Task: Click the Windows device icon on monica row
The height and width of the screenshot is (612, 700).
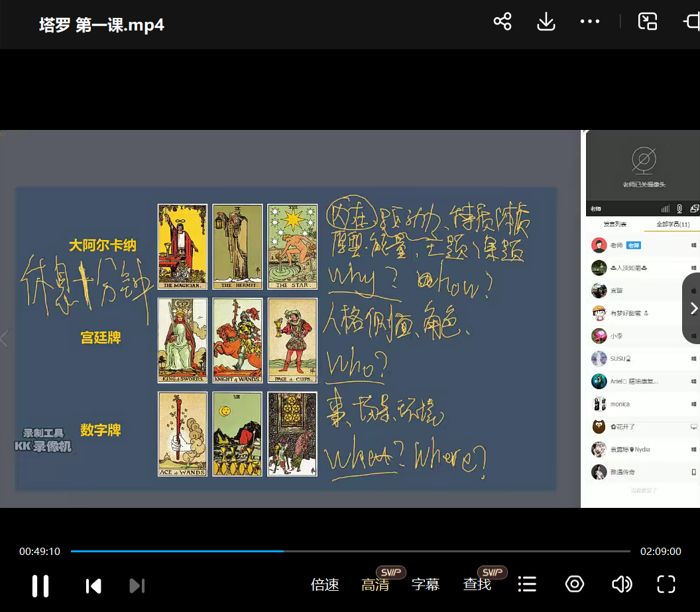Action: point(694,404)
